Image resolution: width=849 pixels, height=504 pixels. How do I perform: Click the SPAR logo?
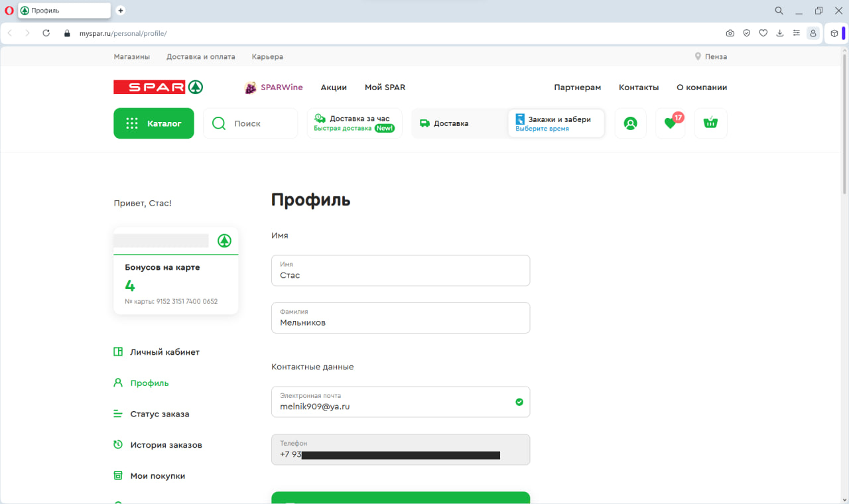(157, 87)
